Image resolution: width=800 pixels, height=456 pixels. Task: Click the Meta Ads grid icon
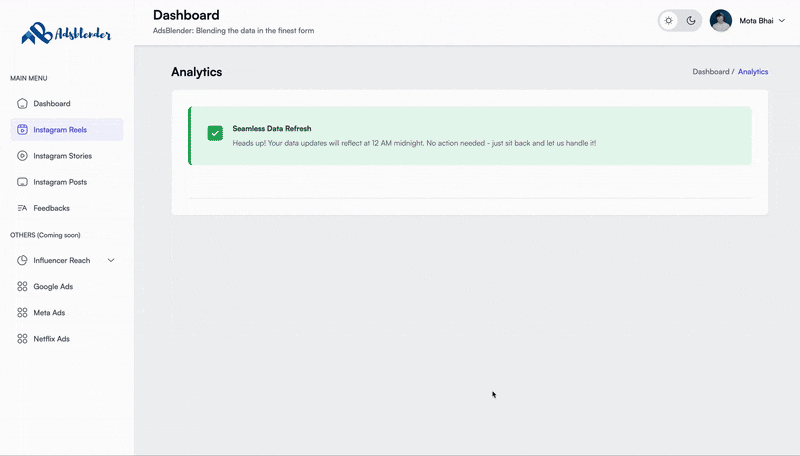coord(23,313)
